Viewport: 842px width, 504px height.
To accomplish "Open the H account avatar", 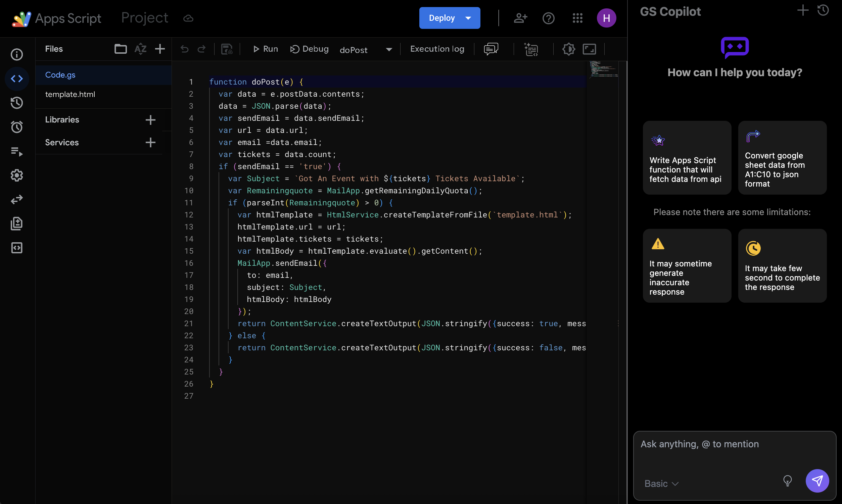I will tap(606, 18).
